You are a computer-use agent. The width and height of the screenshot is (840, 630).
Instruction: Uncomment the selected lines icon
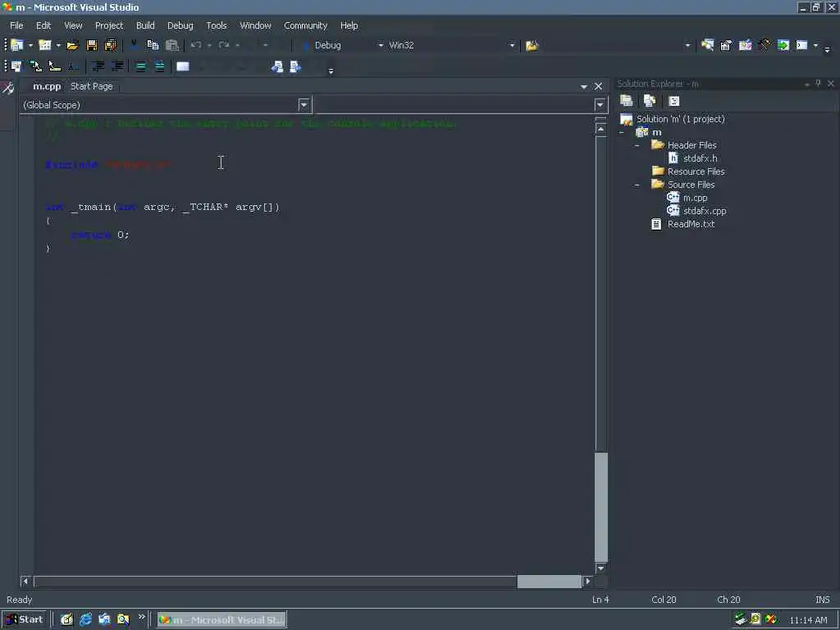(x=159, y=66)
